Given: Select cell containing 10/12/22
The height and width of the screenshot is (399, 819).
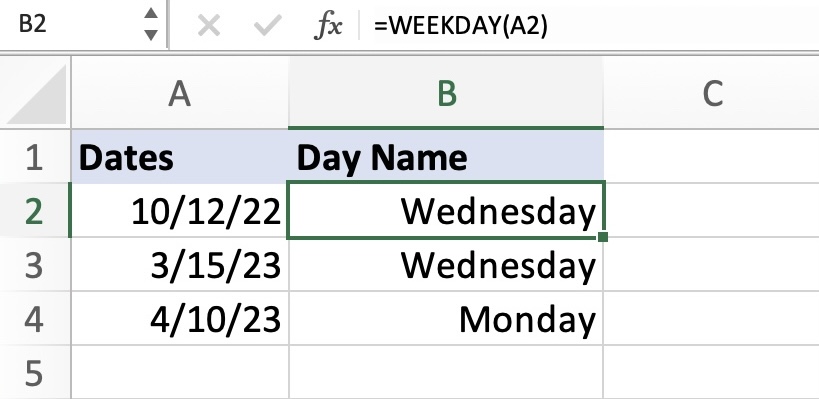Looking at the screenshot, I should pos(180,210).
